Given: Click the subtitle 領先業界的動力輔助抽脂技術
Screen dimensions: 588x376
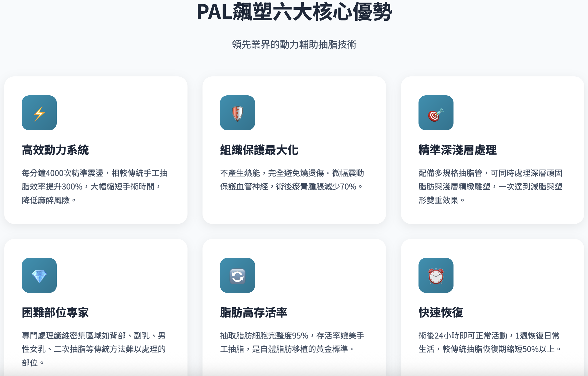Looking at the screenshot, I should (294, 44).
